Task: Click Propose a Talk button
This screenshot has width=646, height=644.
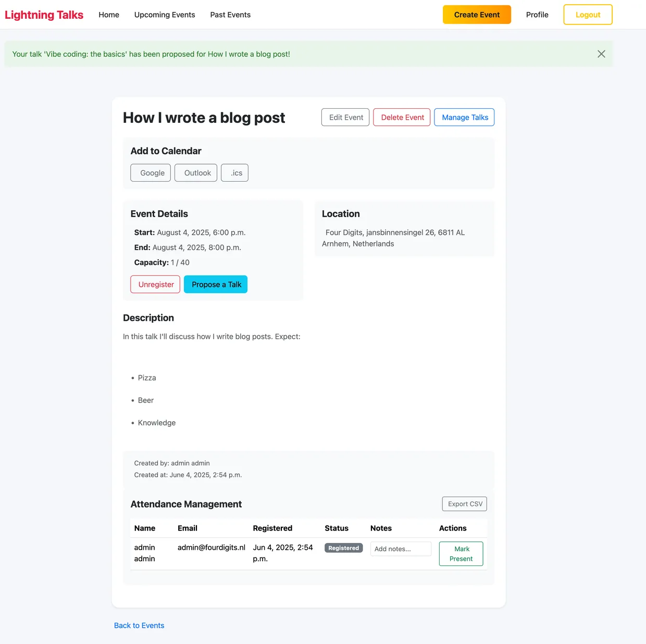Action: (216, 284)
